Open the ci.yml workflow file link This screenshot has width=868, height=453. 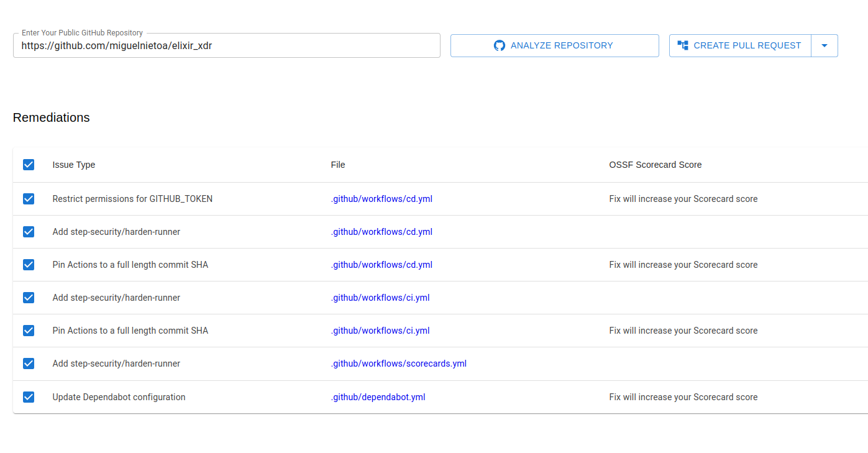(380, 297)
